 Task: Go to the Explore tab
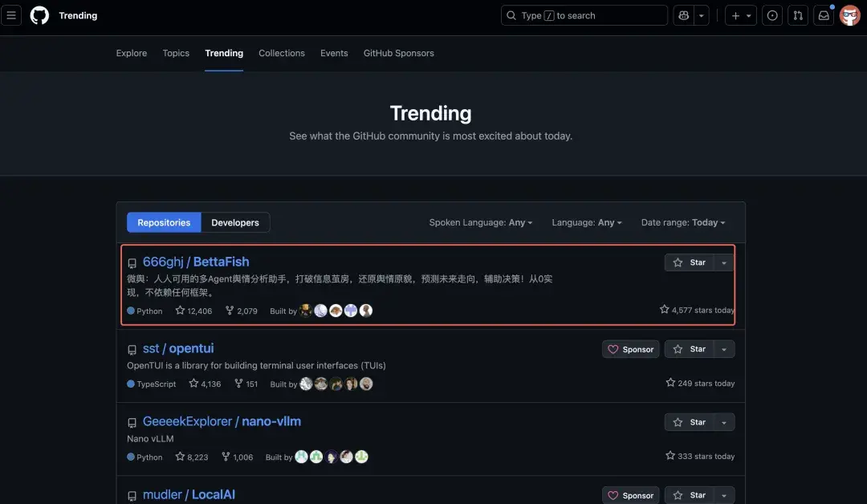click(132, 53)
